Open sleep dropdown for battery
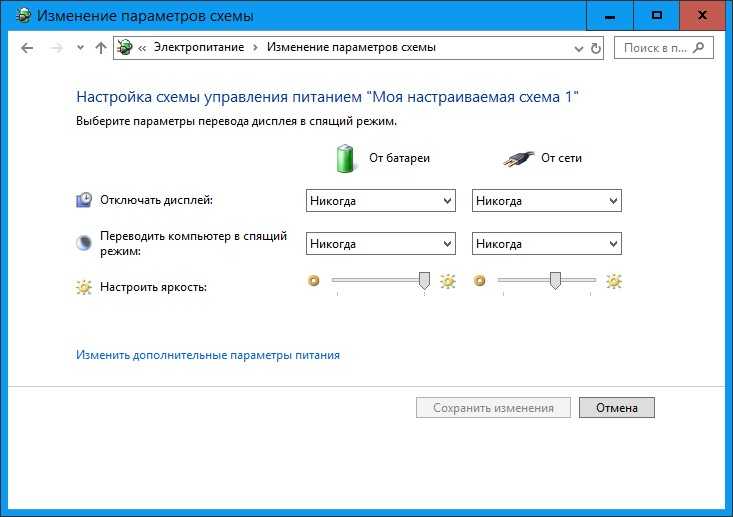Viewport: 733px width, 517px height. 381,244
